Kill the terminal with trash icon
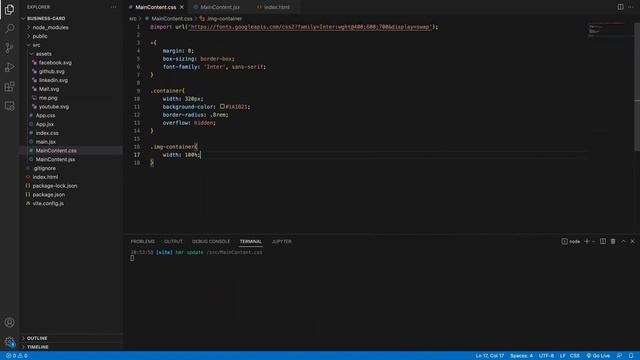Image resolution: width=640 pixels, height=360 pixels. tap(613, 242)
